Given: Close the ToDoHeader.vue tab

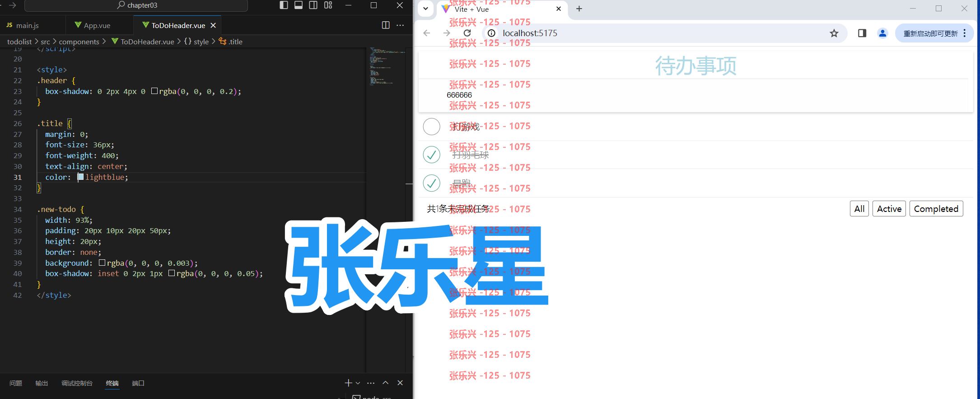Looking at the screenshot, I should pos(213,25).
